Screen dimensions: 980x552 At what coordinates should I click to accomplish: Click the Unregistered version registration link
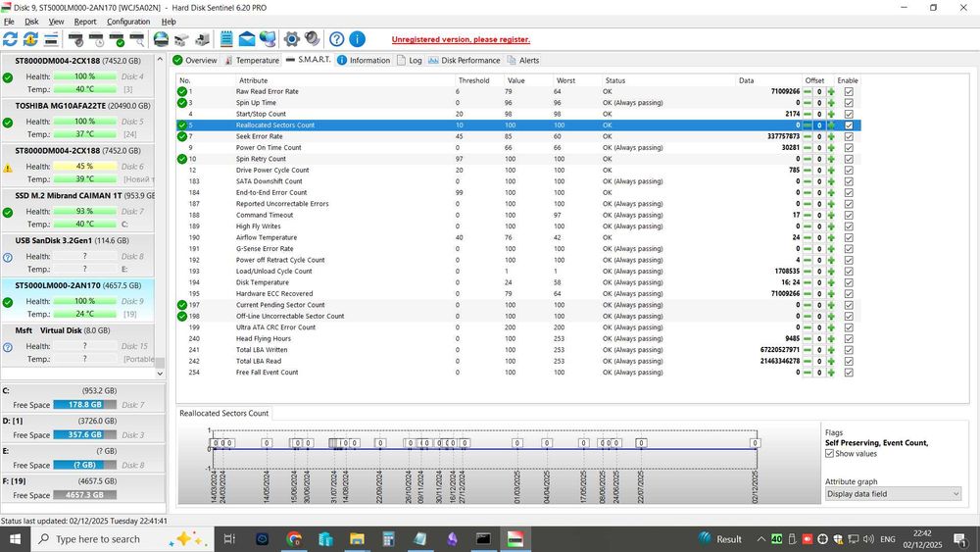(461, 40)
